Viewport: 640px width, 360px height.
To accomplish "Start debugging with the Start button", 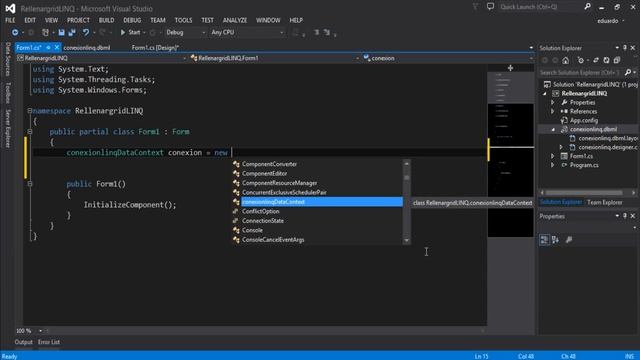I will pos(131,32).
